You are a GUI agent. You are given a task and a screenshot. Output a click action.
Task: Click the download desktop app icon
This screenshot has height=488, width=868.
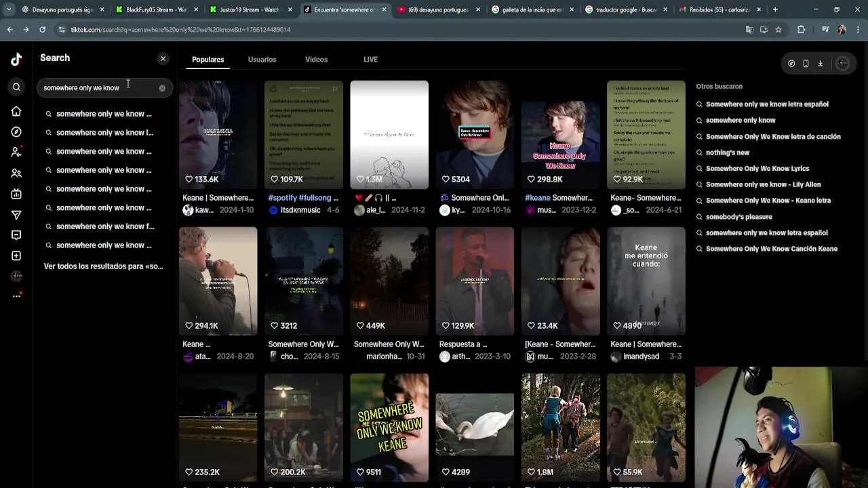click(x=820, y=63)
